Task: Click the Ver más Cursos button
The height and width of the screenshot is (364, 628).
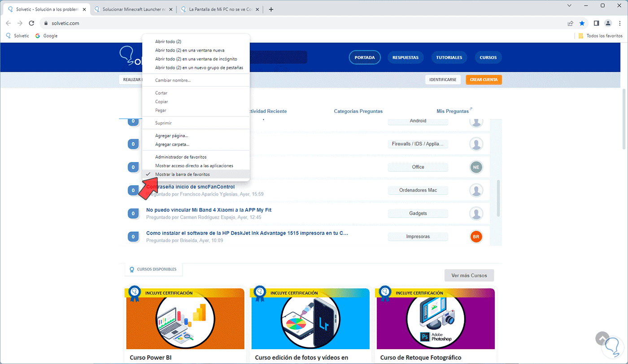Action: [x=469, y=275]
